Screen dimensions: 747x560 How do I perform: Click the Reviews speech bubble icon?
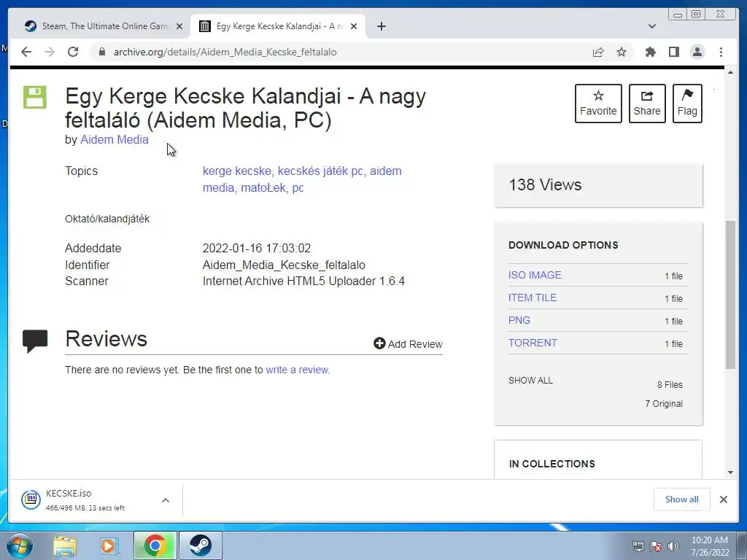tap(35, 341)
